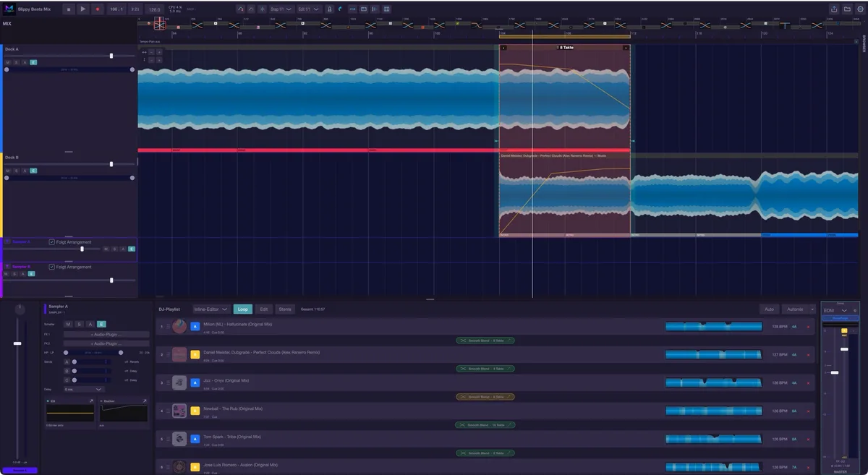Image resolution: width=868 pixels, height=475 pixels.
Task: Click the Send A level slider knob
Action: click(x=75, y=361)
